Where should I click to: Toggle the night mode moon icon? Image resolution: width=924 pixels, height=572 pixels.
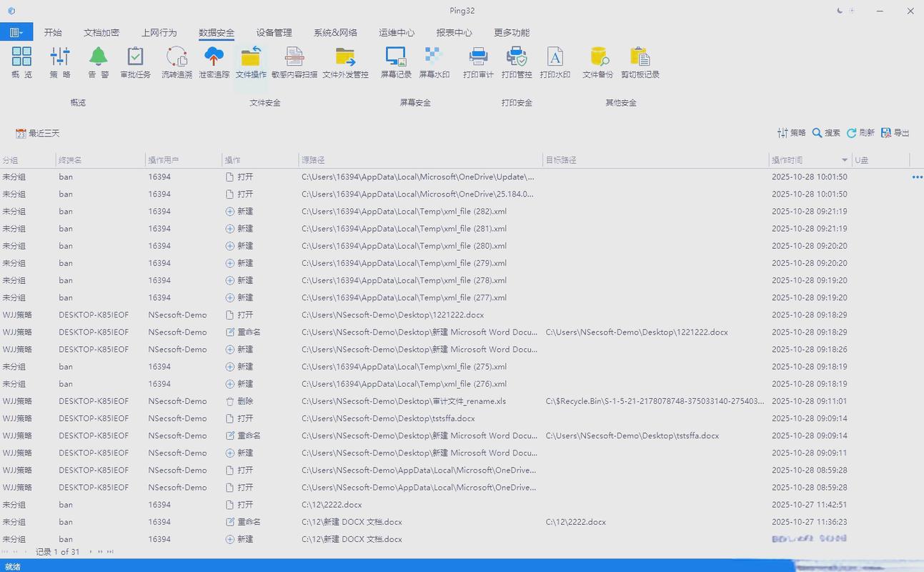(x=840, y=11)
